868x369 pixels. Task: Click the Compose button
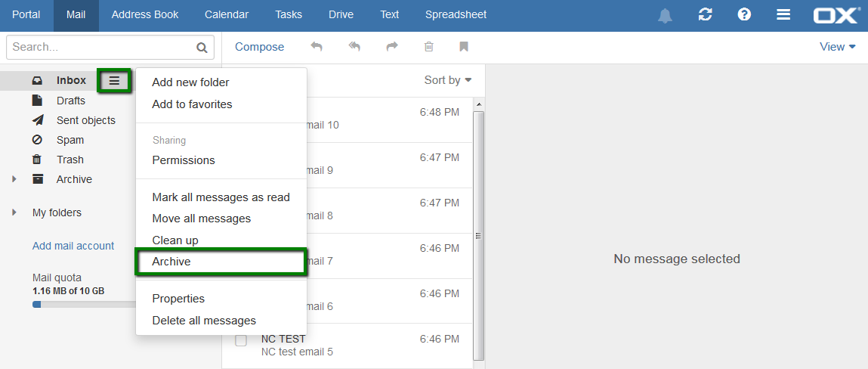click(260, 47)
